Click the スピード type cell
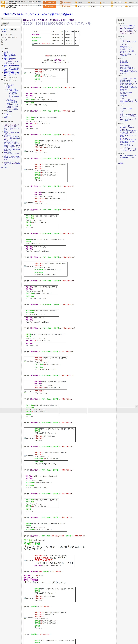 click(x=67, y=44)
